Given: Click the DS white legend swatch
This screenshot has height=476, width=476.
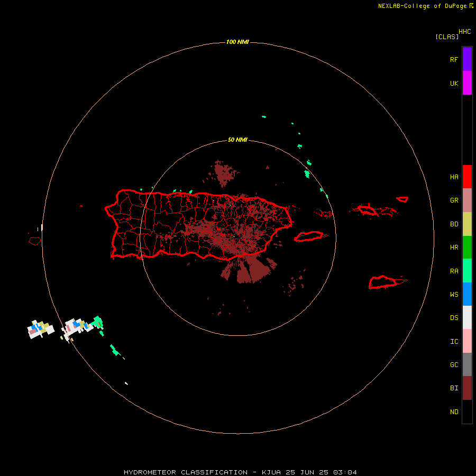Looking at the screenshot, I should (467, 317).
